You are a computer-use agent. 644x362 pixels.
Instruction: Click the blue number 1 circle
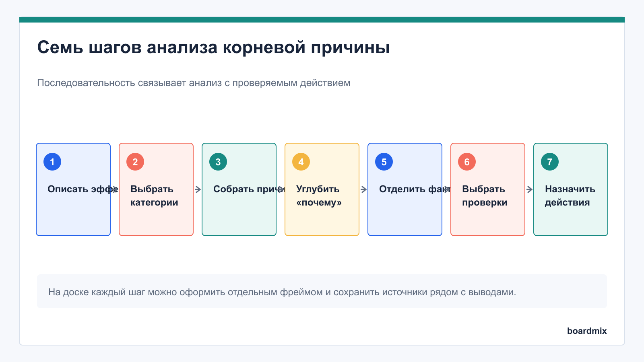[x=52, y=162]
